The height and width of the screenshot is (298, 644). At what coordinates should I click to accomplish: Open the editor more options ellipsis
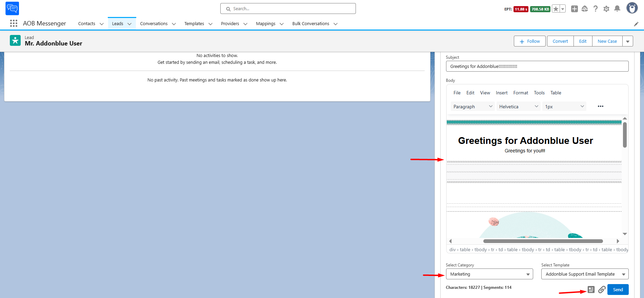(x=601, y=106)
